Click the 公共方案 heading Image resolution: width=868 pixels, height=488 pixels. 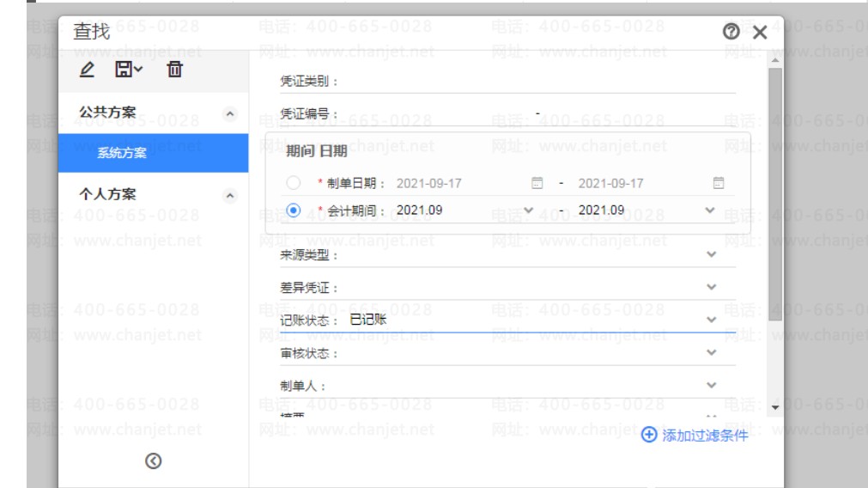pos(107,113)
